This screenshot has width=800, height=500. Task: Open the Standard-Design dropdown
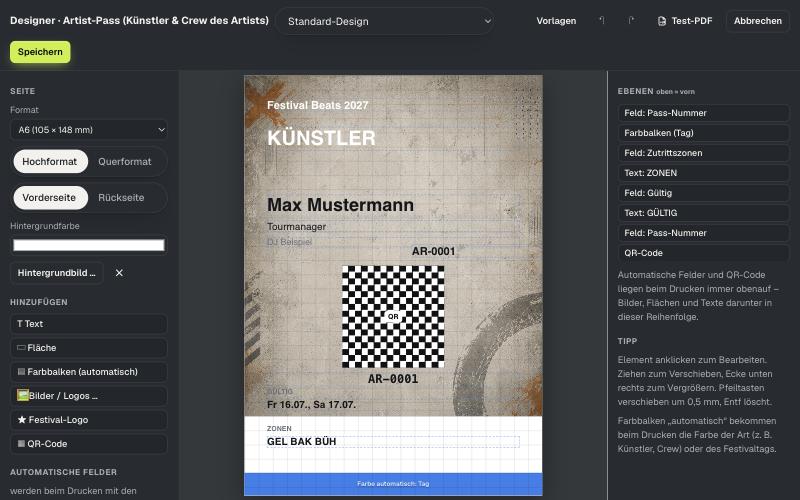(385, 21)
